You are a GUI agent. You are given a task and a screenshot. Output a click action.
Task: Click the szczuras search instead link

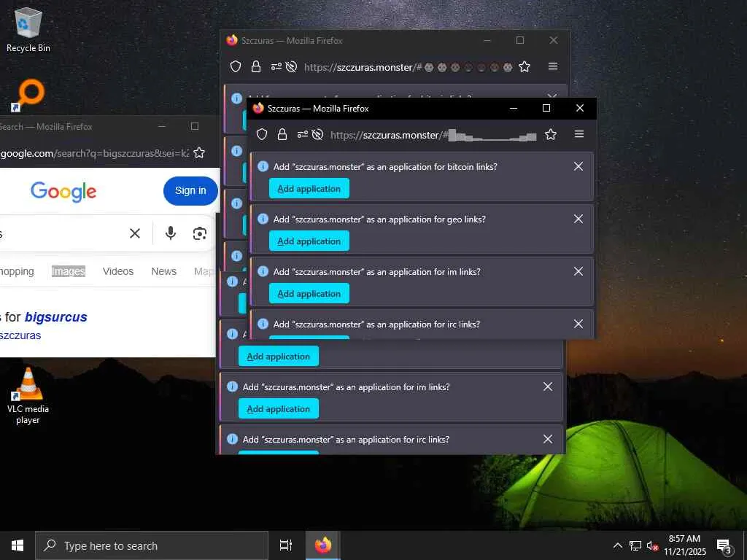click(x=20, y=335)
